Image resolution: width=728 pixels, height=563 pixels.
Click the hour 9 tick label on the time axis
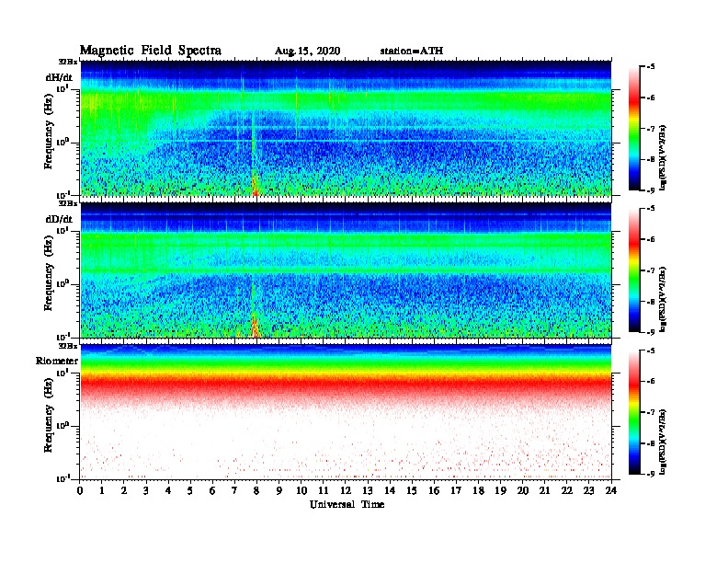tap(279, 490)
